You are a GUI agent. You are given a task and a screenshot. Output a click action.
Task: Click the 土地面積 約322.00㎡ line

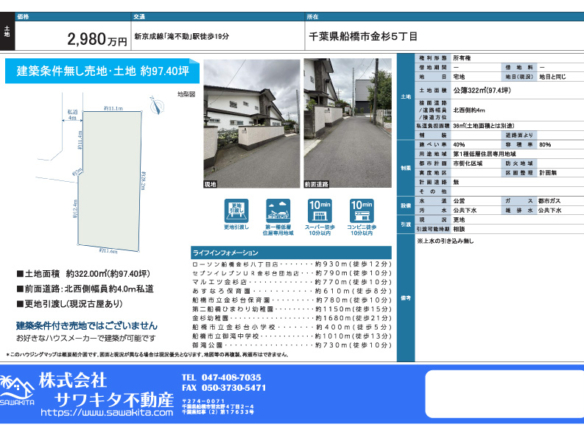(x=83, y=274)
